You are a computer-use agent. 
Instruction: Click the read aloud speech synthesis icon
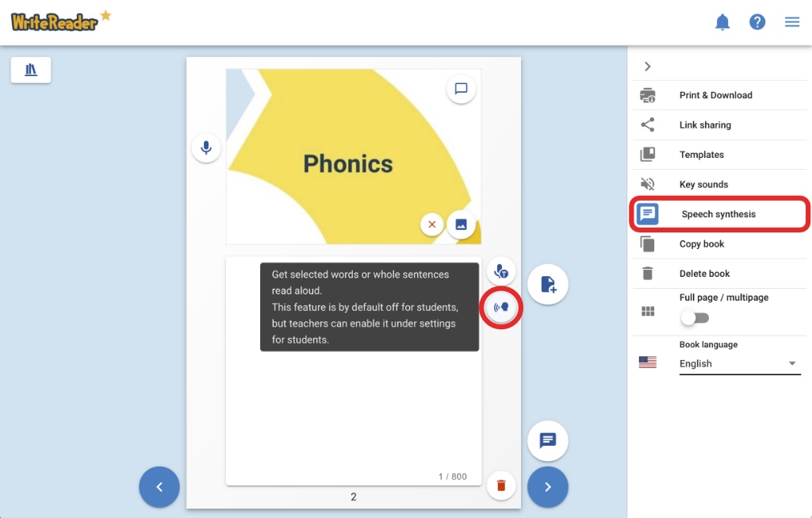point(500,306)
